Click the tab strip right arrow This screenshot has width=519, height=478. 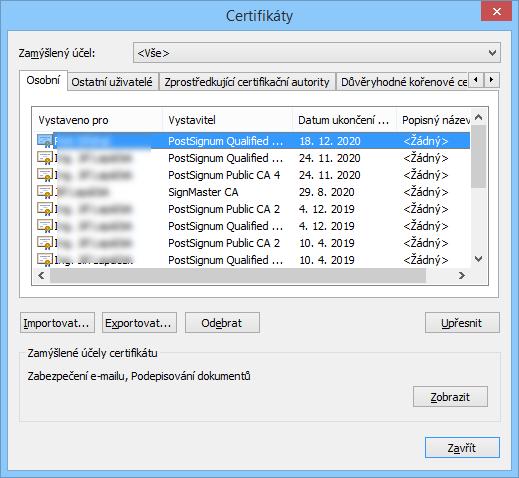[x=491, y=80]
